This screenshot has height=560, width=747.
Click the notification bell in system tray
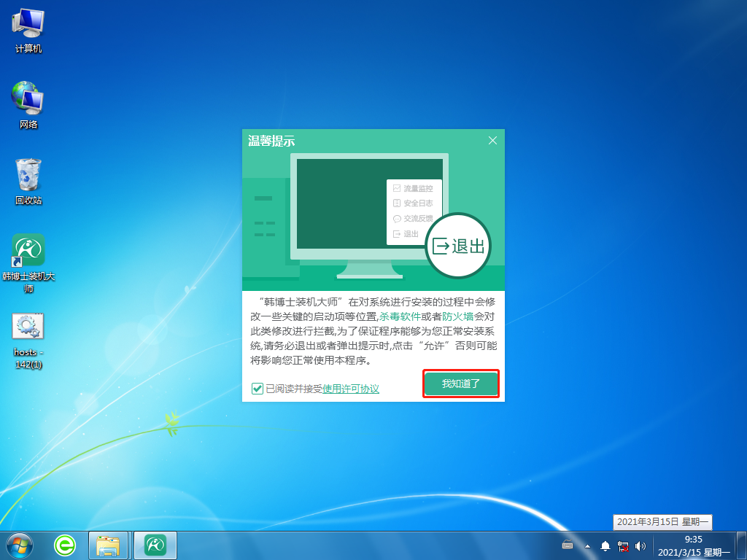pos(605,545)
